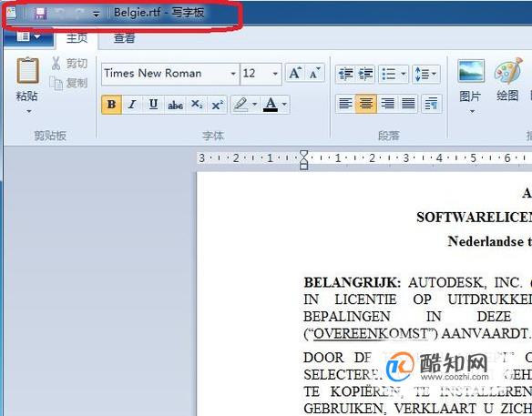
Task: Switch to the 主页 ribbon tab
Action: click(x=77, y=37)
